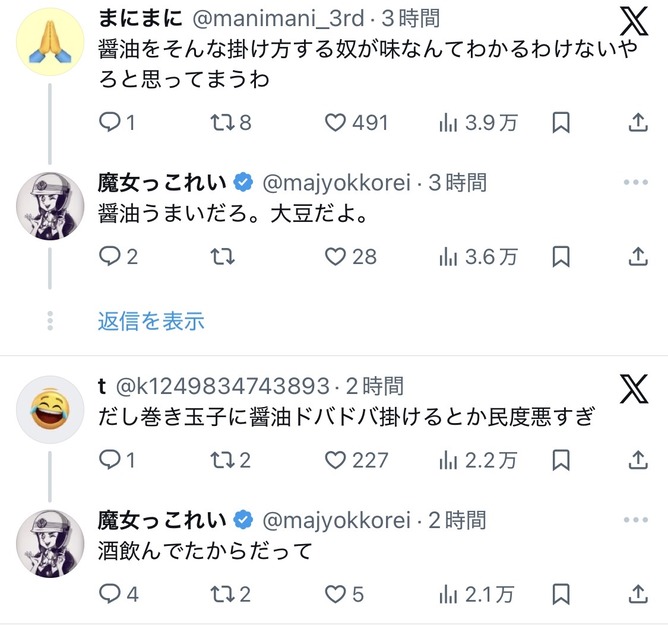Bookmark the tweet by @manimani_3rd
Screen dimensions: 668x626
[562, 122]
